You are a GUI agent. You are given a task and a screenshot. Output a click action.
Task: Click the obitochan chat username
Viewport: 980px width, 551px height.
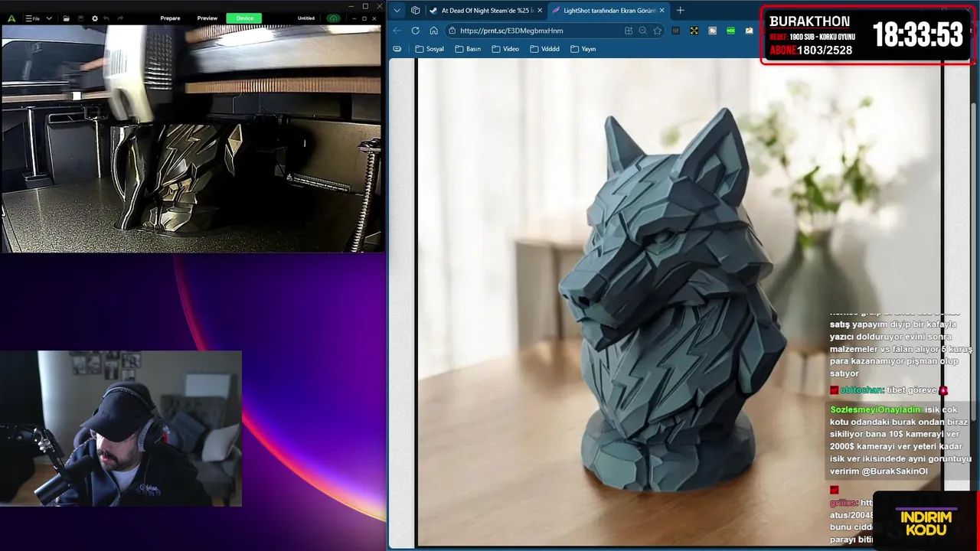coord(861,390)
